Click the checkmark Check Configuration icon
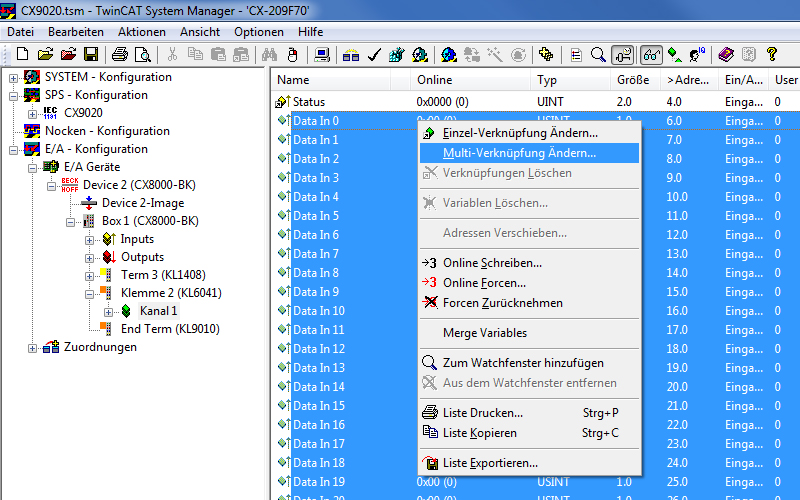 pyautogui.click(x=374, y=54)
